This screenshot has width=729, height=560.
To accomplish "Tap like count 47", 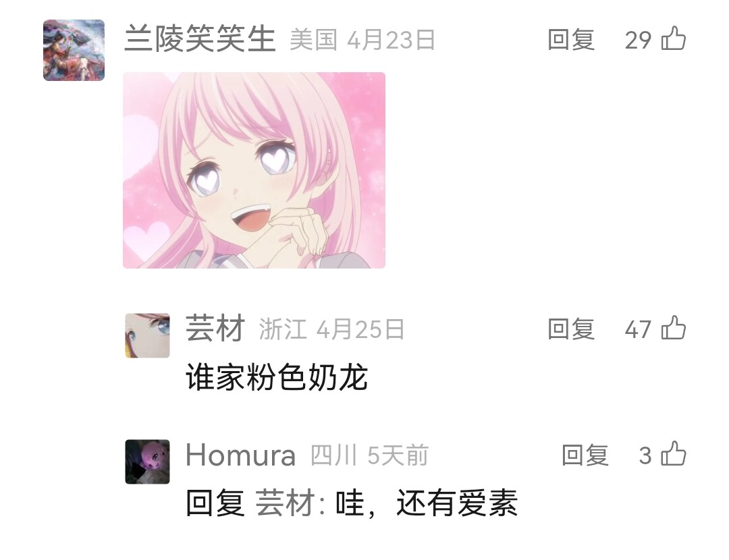I will [638, 329].
